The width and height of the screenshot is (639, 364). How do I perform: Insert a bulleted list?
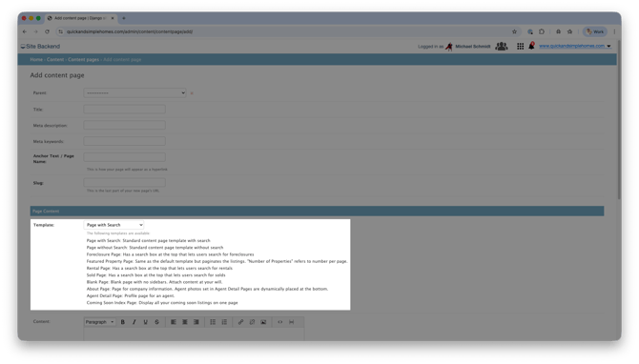213,322
